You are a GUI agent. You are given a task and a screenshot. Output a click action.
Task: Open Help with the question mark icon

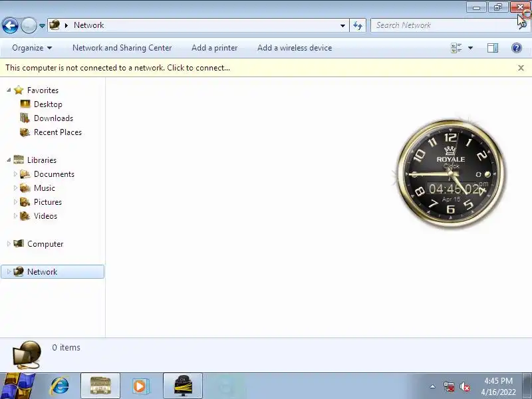[517, 48]
